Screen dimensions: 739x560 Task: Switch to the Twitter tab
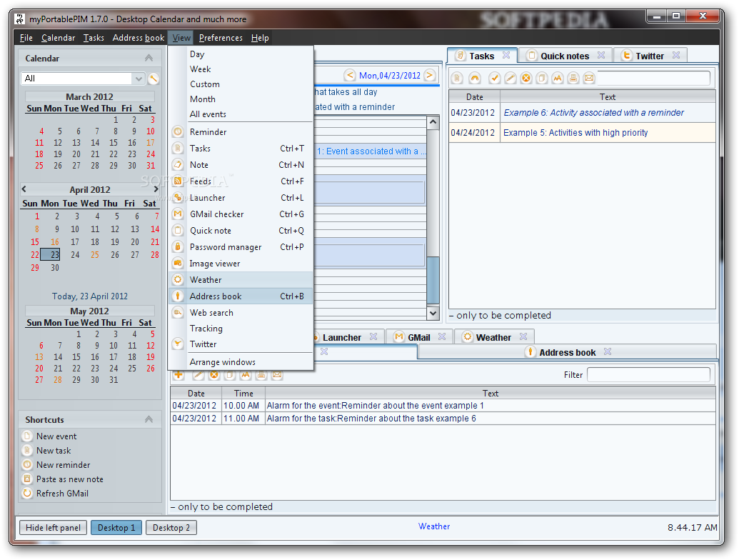click(x=650, y=56)
